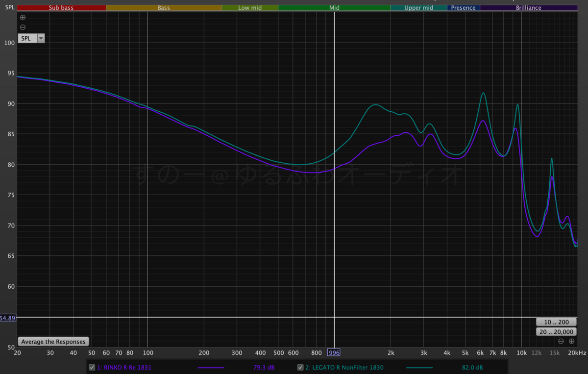This screenshot has width=588, height=374.
Task: Click the 82.0 dB readout
Action: pyautogui.click(x=472, y=368)
